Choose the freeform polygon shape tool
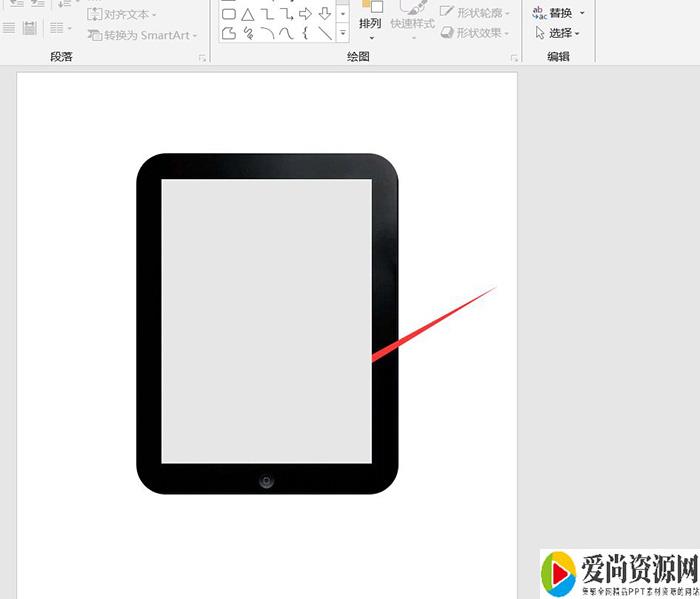 click(229, 33)
